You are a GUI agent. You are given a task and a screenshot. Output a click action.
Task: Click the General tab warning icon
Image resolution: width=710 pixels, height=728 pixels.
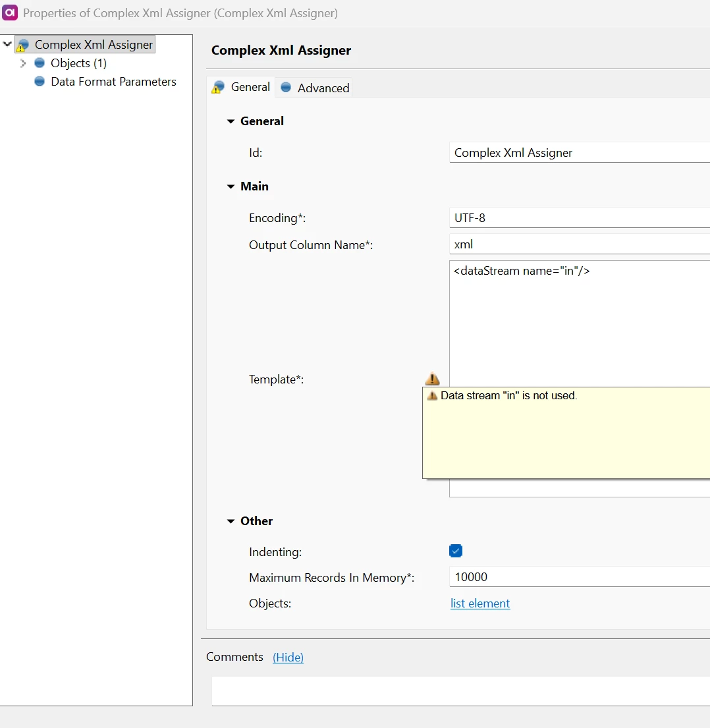(x=218, y=87)
